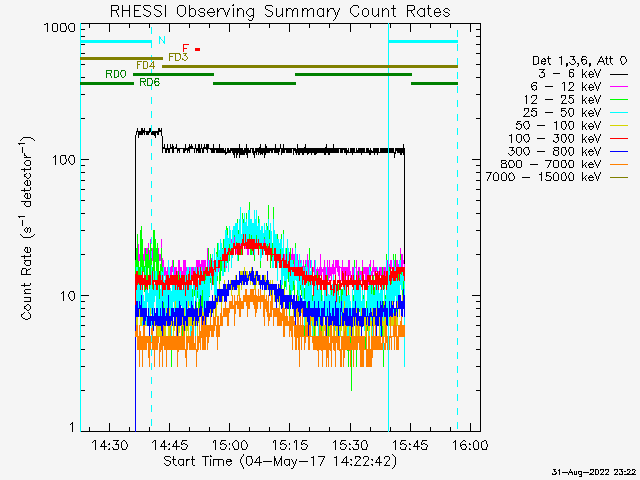The height and width of the screenshot is (480, 640).
Task: Click the 31-Aug-2022 23:22 timestamp
Action: tap(594, 472)
